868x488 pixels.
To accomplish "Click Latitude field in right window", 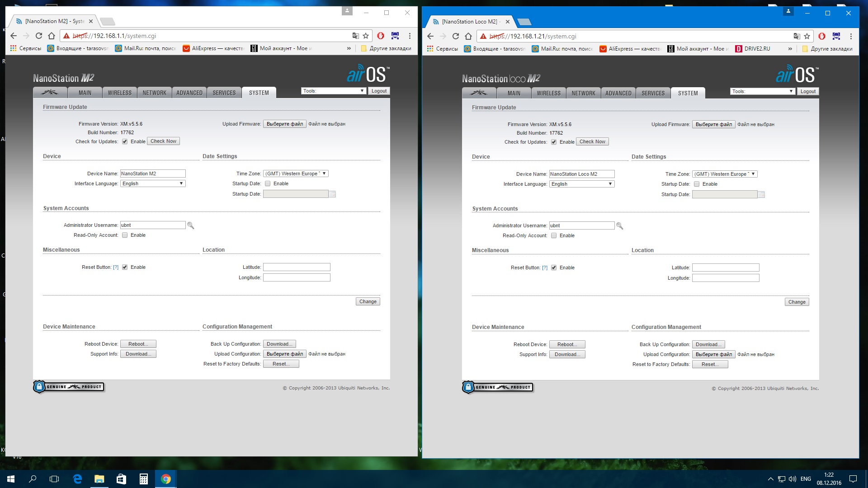I will [x=726, y=267].
